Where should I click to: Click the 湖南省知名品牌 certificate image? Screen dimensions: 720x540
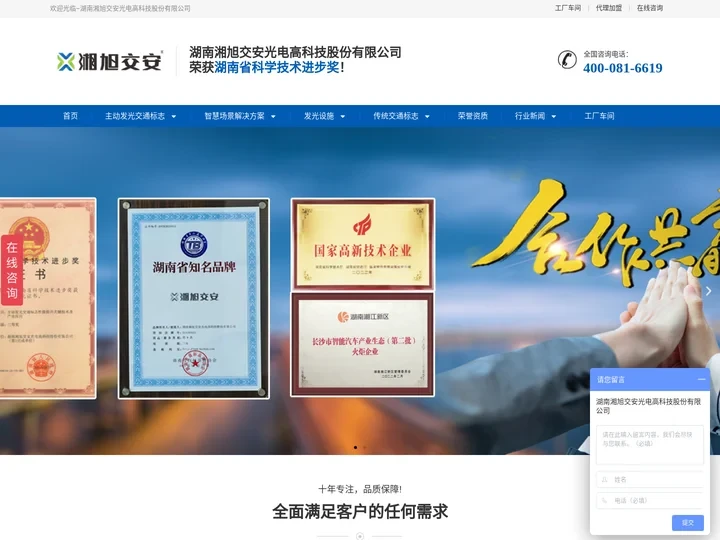pyautogui.click(x=194, y=298)
